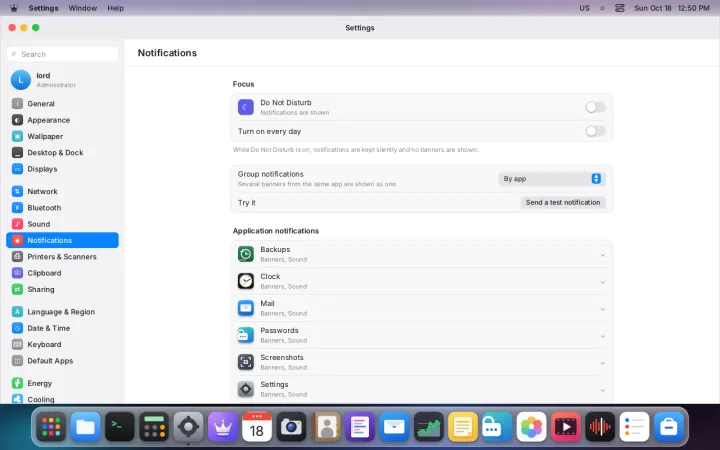Select Default Apps in sidebar

[x=62, y=360]
